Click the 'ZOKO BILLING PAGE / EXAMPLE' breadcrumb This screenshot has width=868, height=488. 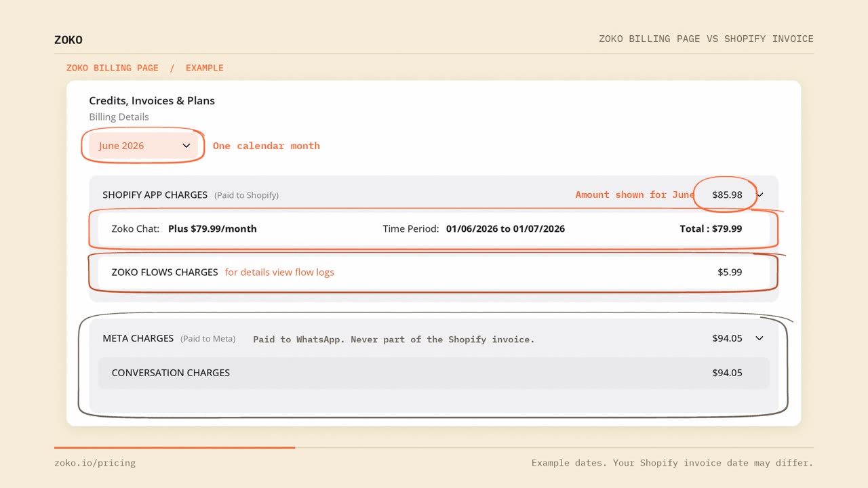pos(145,68)
